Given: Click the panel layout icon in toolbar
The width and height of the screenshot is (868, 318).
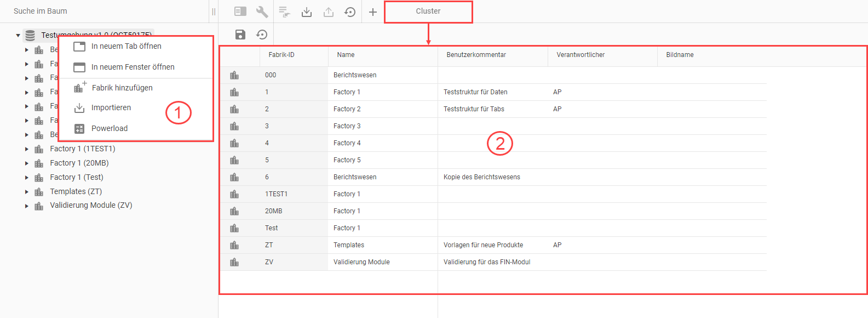Looking at the screenshot, I should point(240,12).
